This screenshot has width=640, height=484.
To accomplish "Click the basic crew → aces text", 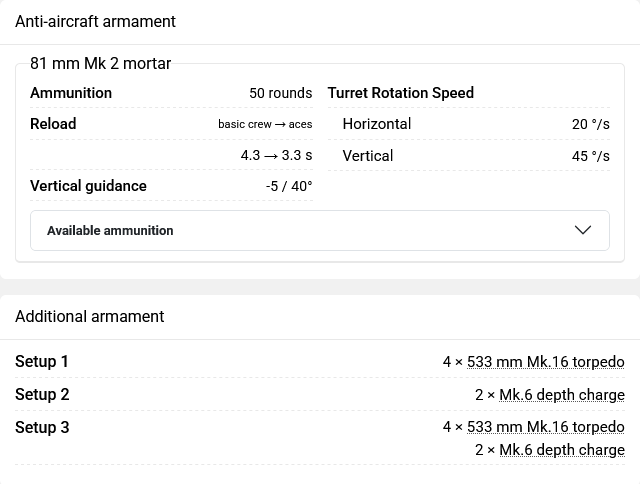I will (x=265, y=124).
